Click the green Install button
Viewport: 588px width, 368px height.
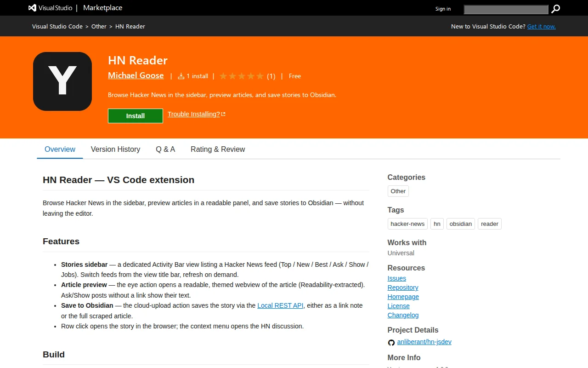pyautogui.click(x=136, y=116)
